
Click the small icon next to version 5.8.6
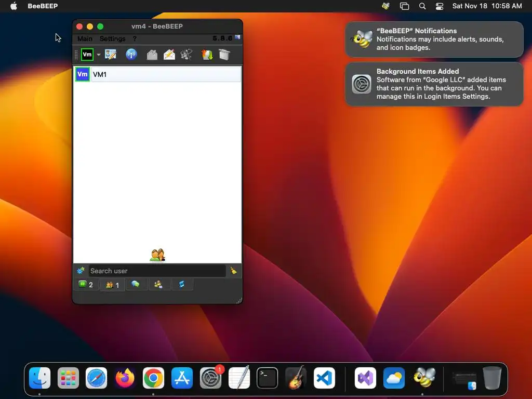coord(237,37)
